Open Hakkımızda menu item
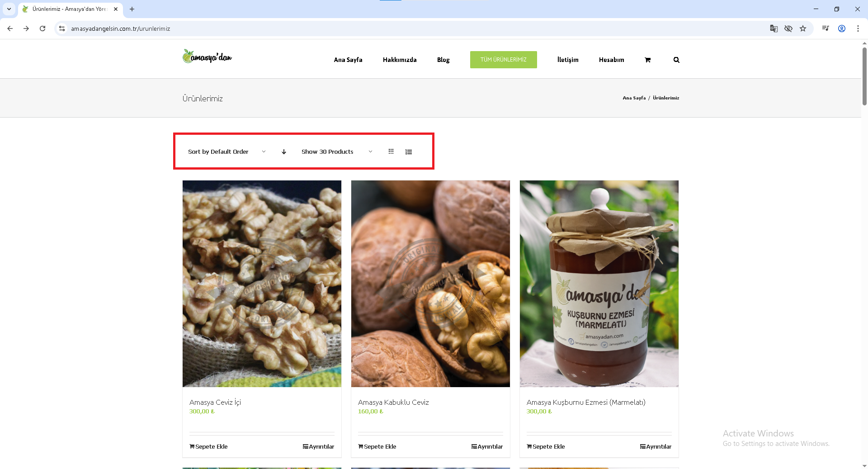The height and width of the screenshot is (469, 868). (400, 60)
